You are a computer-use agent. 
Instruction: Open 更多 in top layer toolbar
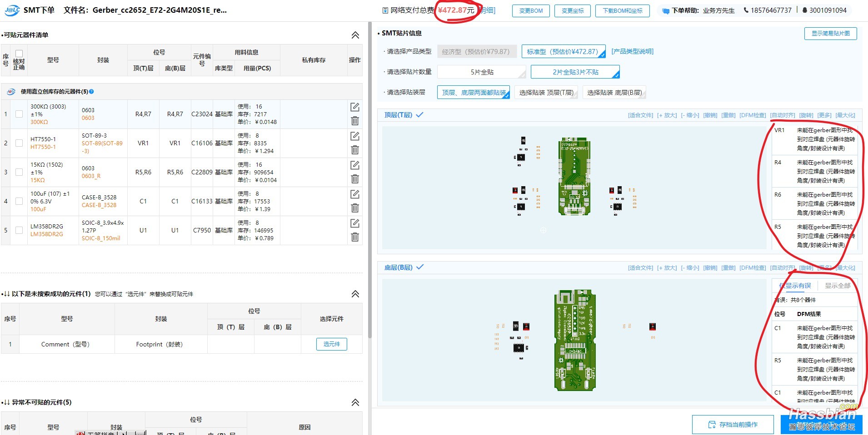(824, 115)
